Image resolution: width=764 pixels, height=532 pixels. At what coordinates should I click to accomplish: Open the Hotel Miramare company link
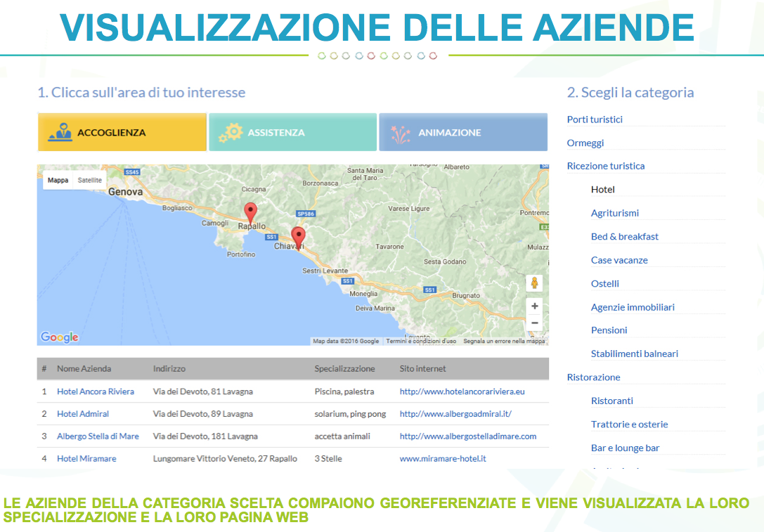point(86,458)
